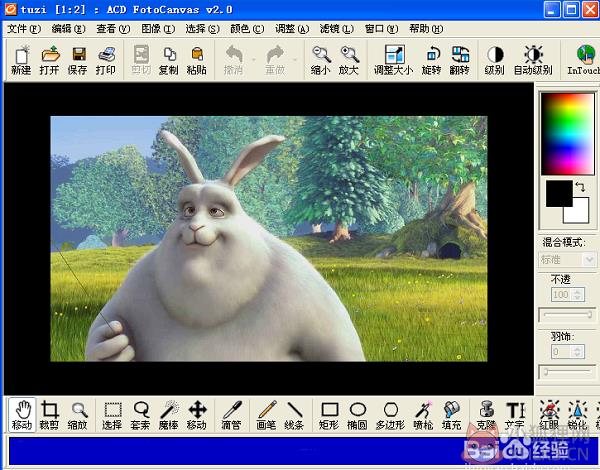Viewport: 600px width, 470px height.
Task: Zoom out with the 缩小 magnifier icon
Action: click(x=321, y=60)
